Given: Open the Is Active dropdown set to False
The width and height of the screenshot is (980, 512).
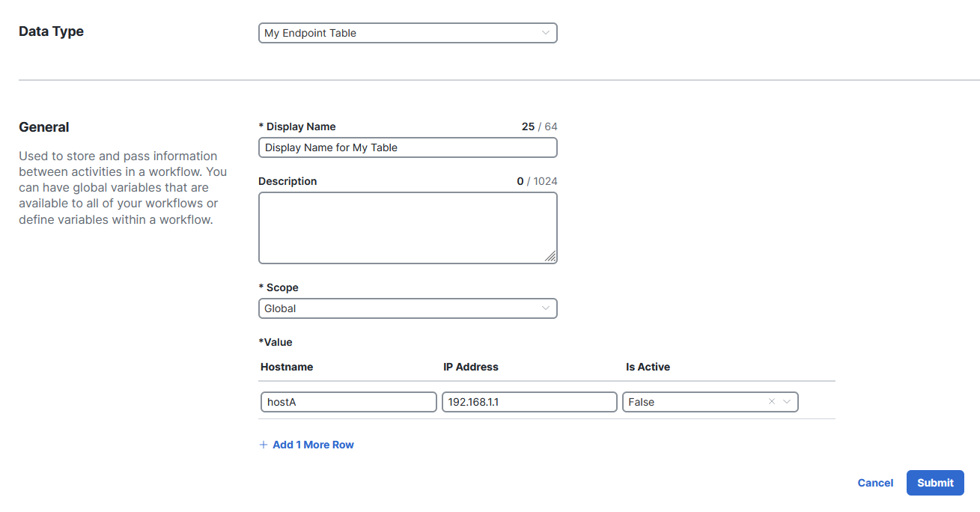Looking at the screenshot, I should [x=710, y=402].
